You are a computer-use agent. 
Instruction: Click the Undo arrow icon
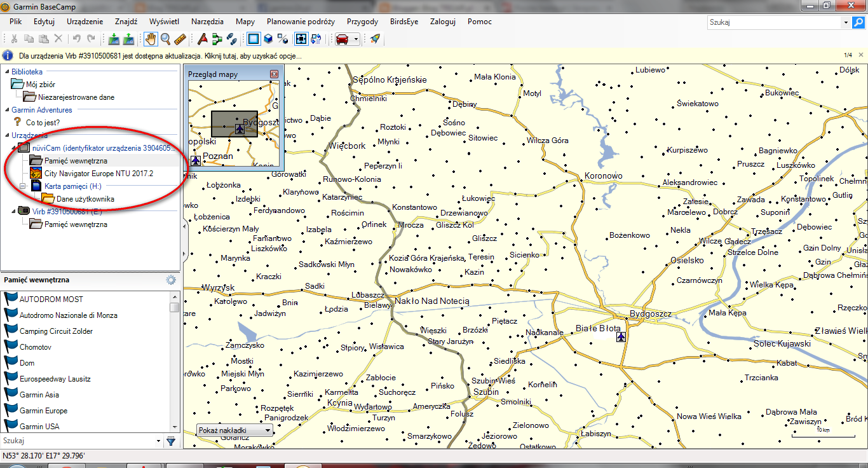(77, 39)
